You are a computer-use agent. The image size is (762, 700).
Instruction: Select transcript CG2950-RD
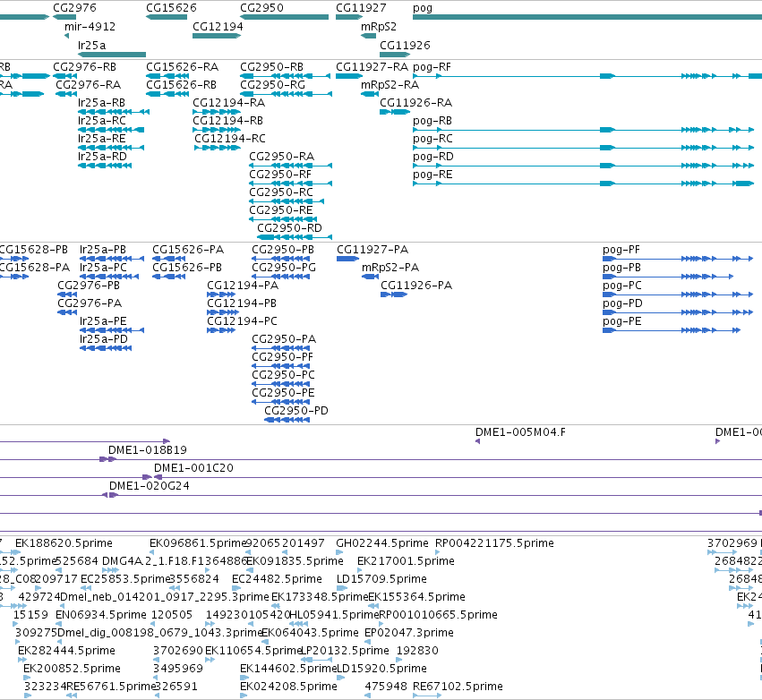click(295, 237)
